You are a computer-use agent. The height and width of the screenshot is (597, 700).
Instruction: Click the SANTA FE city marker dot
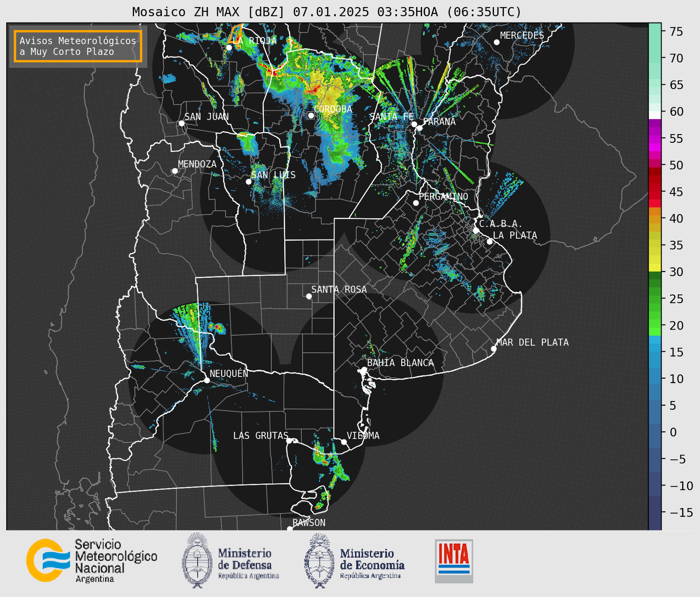tap(414, 124)
